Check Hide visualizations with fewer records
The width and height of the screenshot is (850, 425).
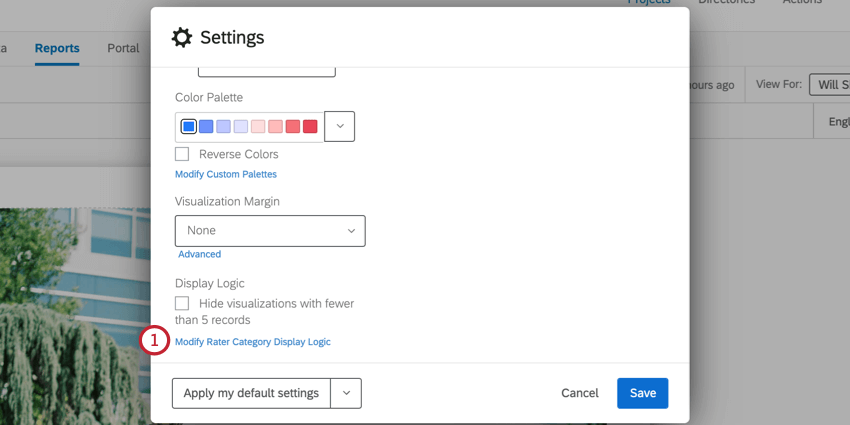click(182, 303)
